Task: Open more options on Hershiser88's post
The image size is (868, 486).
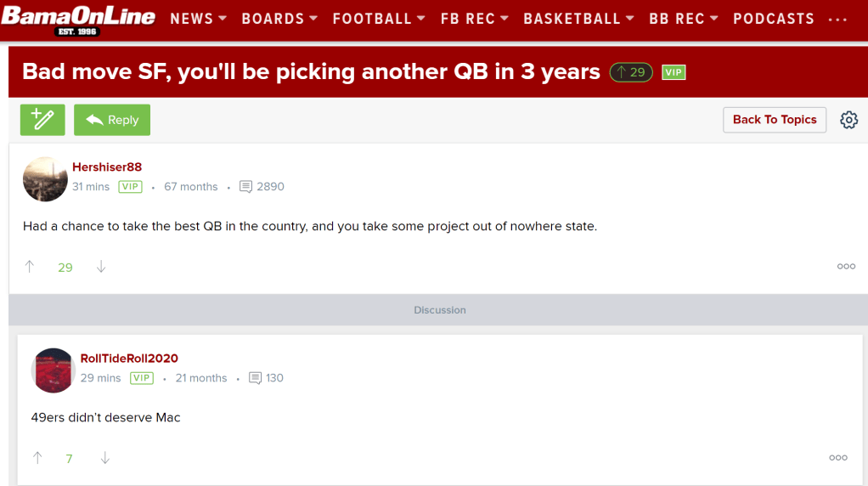Action: (846, 267)
